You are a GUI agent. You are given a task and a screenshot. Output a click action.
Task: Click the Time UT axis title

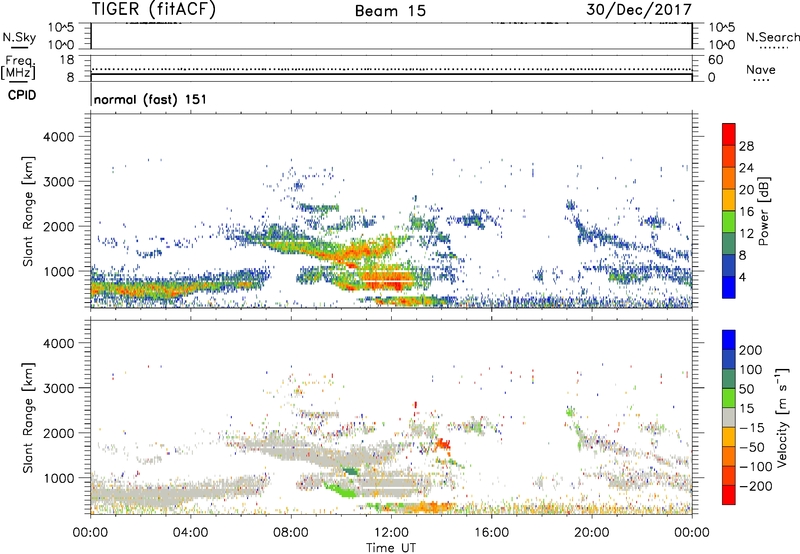tap(391, 548)
